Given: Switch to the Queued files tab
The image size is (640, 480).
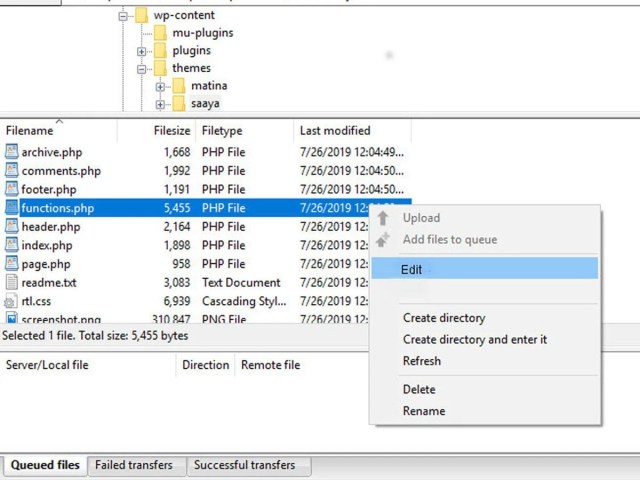Looking at the screenshot, I should [45, 465].
